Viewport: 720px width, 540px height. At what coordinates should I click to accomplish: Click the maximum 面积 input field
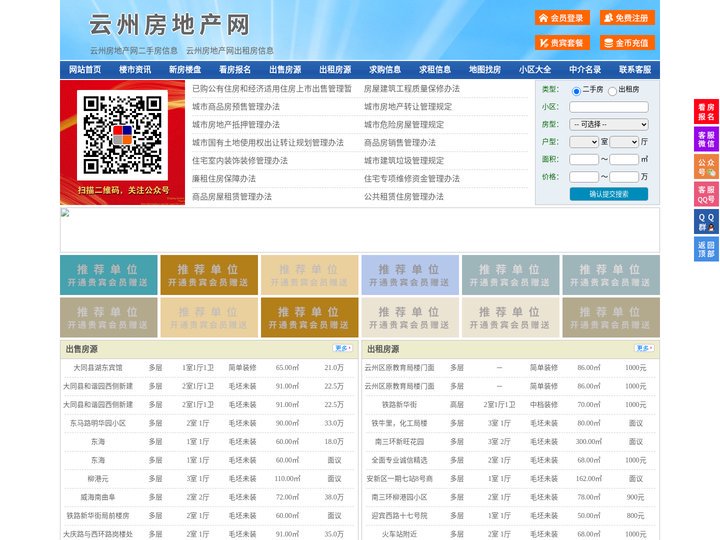(624, 159)
